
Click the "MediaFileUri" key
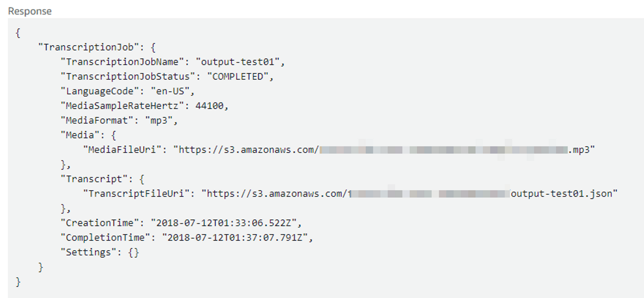pos(123,150)
